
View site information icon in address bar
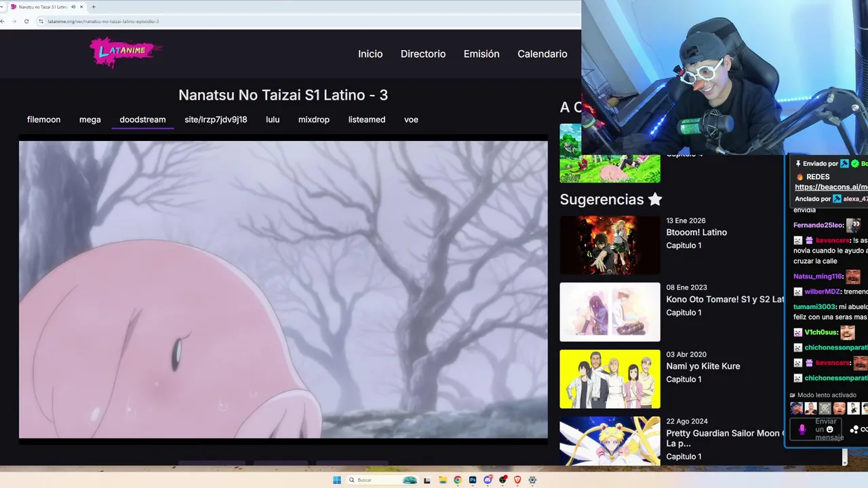point(41,21)
